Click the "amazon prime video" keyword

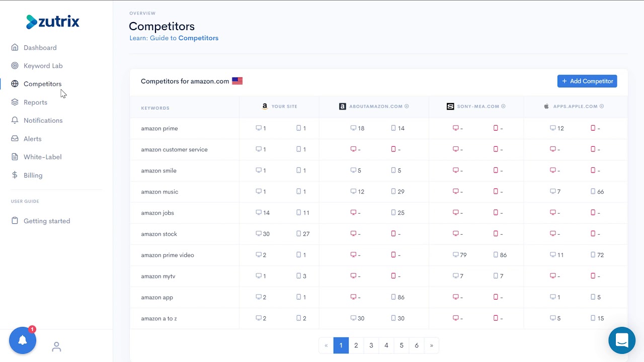click(168, 255)
